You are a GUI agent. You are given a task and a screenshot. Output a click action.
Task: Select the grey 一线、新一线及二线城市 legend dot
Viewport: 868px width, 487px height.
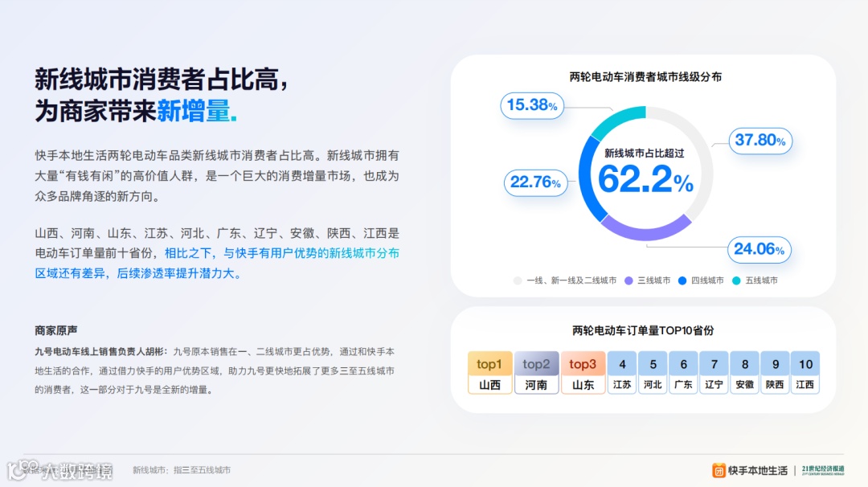coord(518,280)
